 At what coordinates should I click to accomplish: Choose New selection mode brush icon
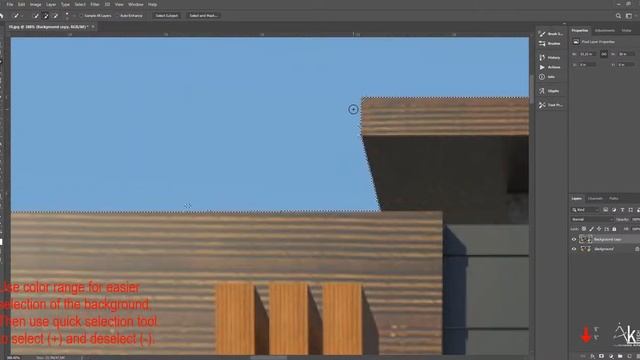[36, 16]
